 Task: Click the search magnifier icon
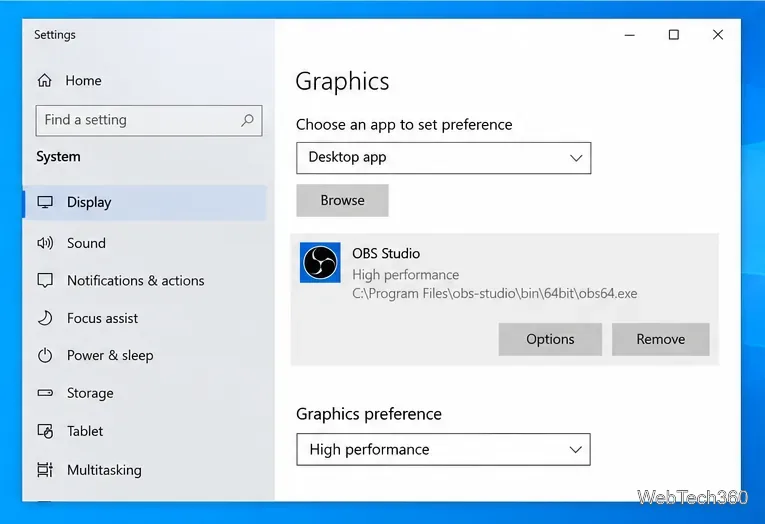(247, 120)
